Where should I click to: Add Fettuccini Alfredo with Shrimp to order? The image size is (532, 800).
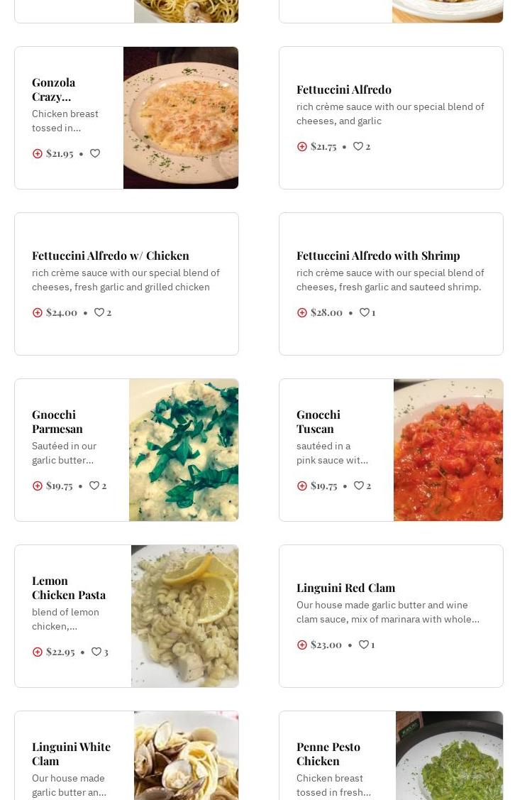click(302, 312)
